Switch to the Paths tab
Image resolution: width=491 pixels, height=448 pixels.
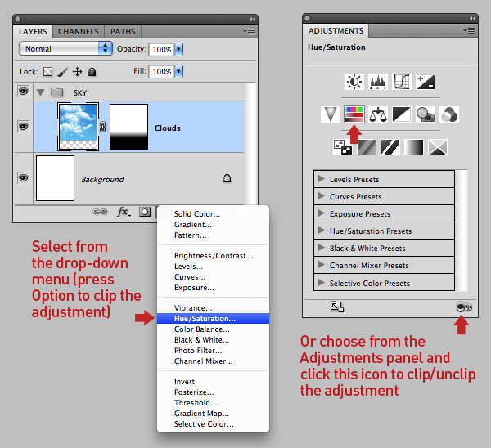pos(123,32)
